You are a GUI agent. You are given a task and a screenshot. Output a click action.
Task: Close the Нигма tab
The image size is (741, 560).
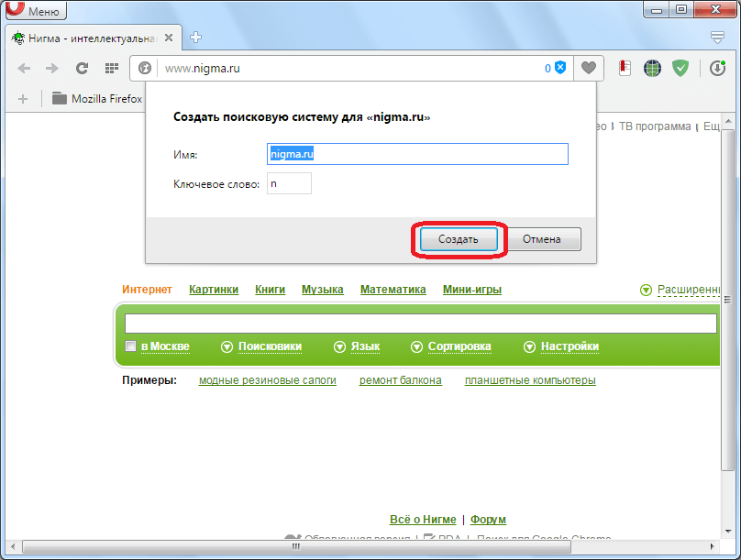coord(169,38)
